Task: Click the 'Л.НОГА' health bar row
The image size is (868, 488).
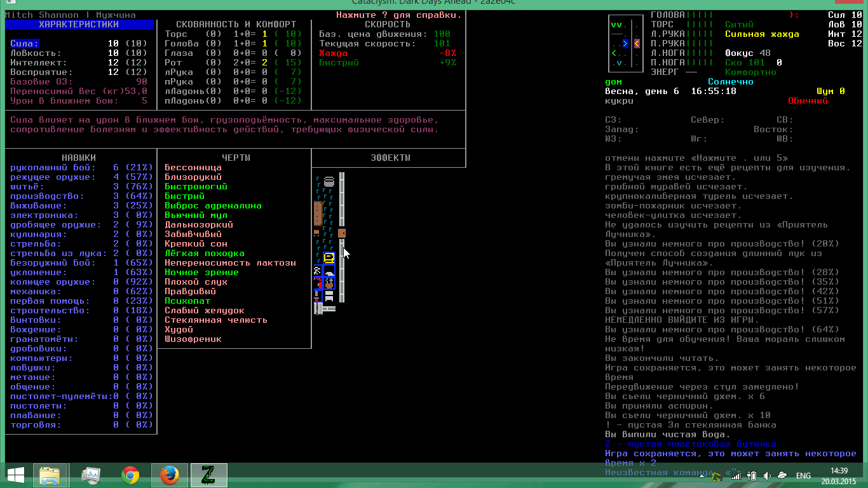Action: coord(682,53)
